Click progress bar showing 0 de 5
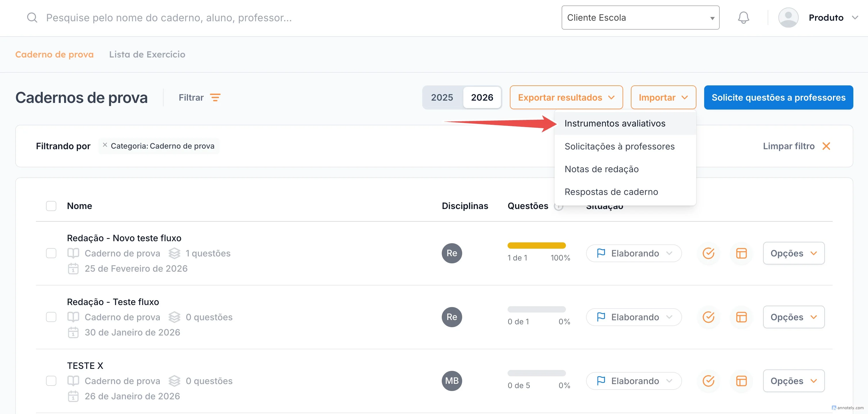The image size is (868, 414). 536,373
